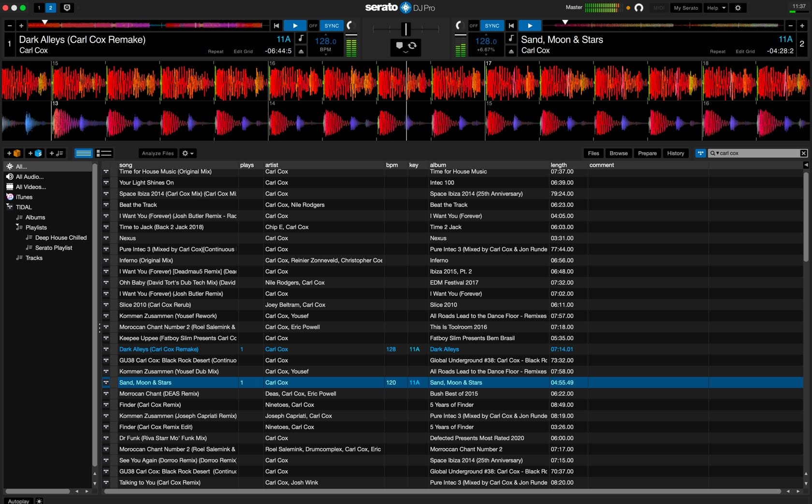Viewport: 812px width, 504px height.
Task: Open My Serato
Action: [686, 8]
